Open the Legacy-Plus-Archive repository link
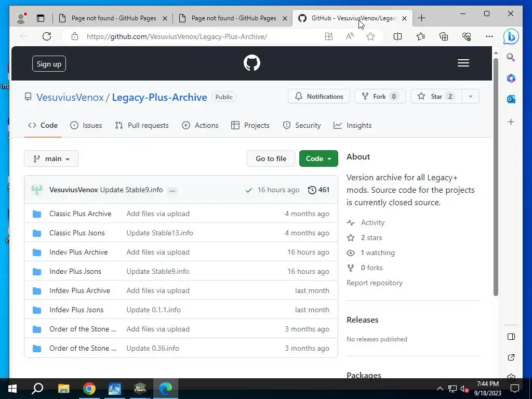 [x=159, y=97]
